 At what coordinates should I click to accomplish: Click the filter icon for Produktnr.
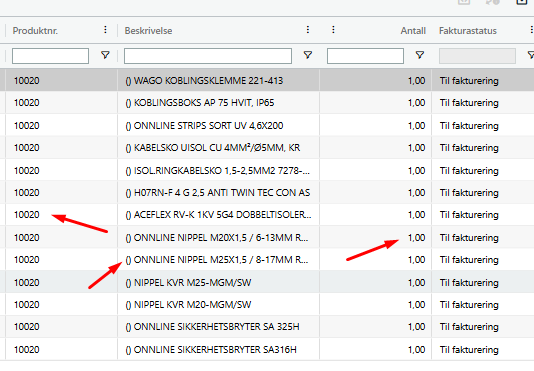[105, 55]
